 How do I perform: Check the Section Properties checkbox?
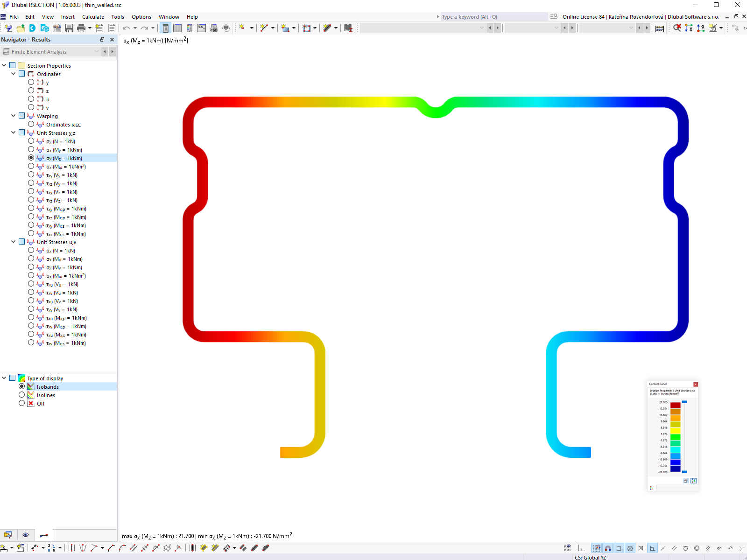pos(13,65)
